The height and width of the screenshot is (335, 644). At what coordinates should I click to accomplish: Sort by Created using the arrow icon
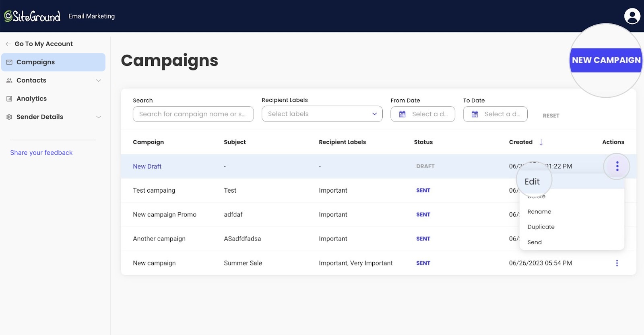coord(541,142)
